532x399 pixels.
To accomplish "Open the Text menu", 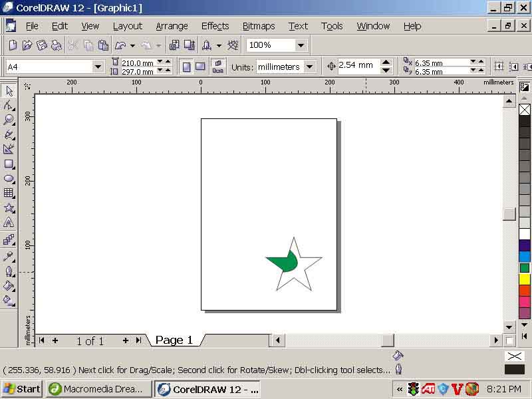I will 298,26.
